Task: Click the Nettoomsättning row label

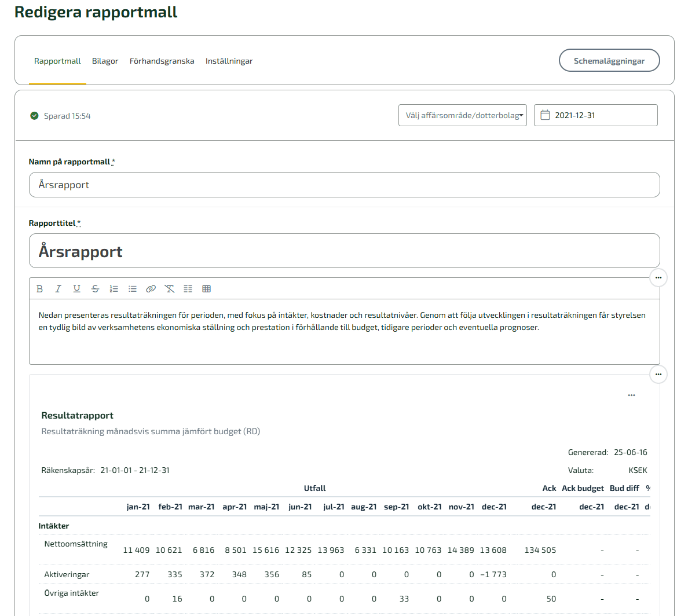Action: point(76,544)
